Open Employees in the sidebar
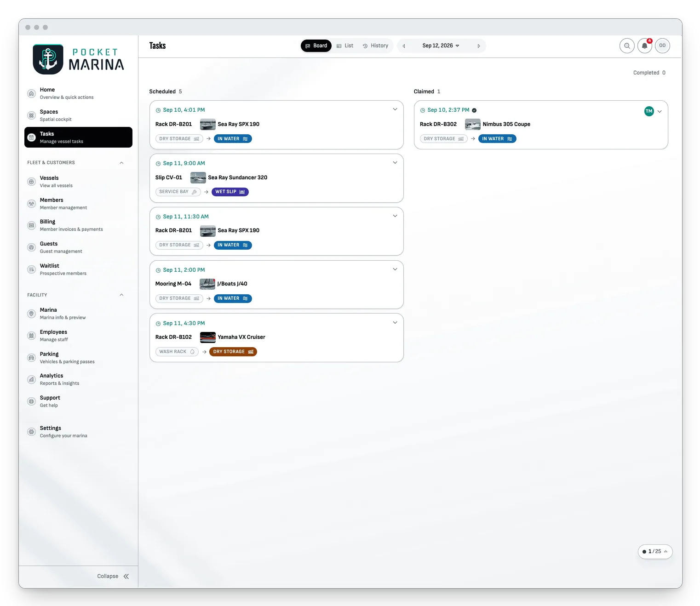The height and width of the screenshot is (606, 700). [x=78, y=336]
